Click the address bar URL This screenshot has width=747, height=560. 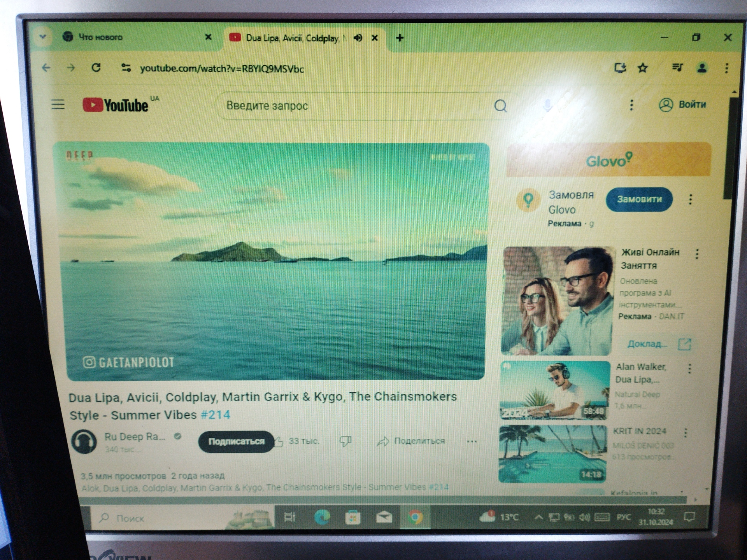(222, 69)
